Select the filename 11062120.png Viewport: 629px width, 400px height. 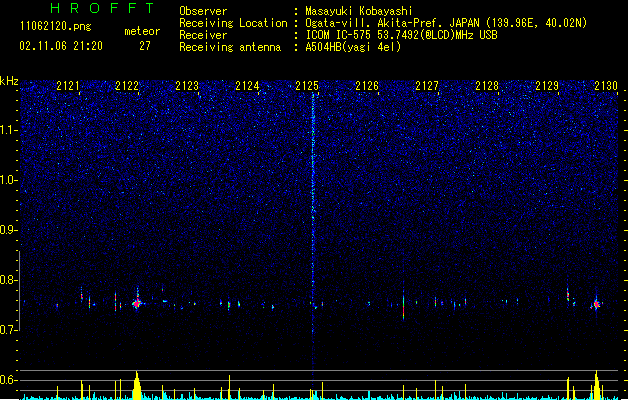56,26
